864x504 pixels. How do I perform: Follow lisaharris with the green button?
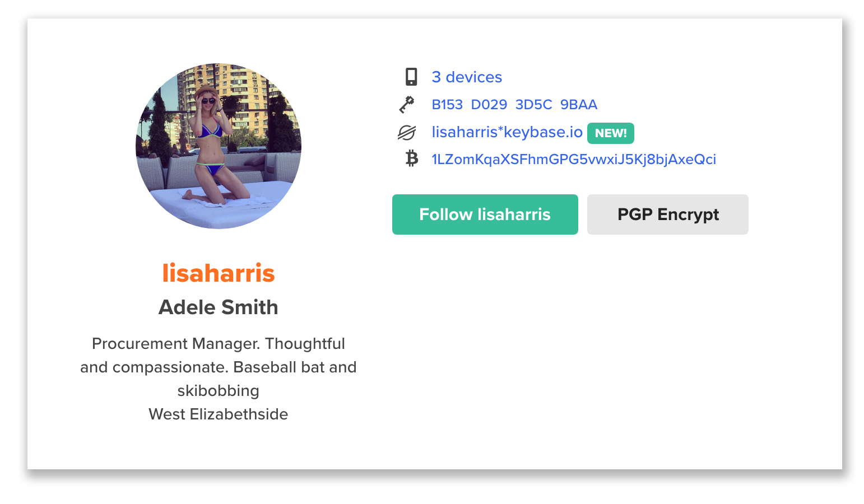pos(485,214)
